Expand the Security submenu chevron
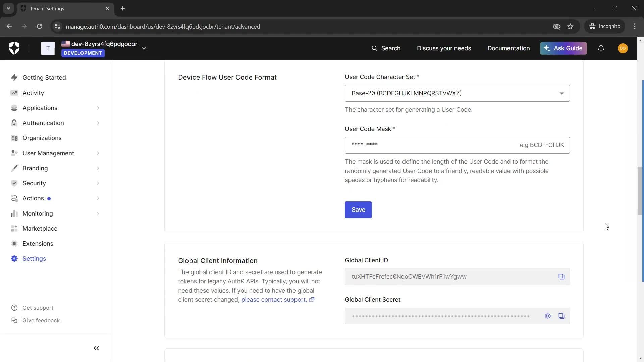644x362 pixels. point(98,183)
